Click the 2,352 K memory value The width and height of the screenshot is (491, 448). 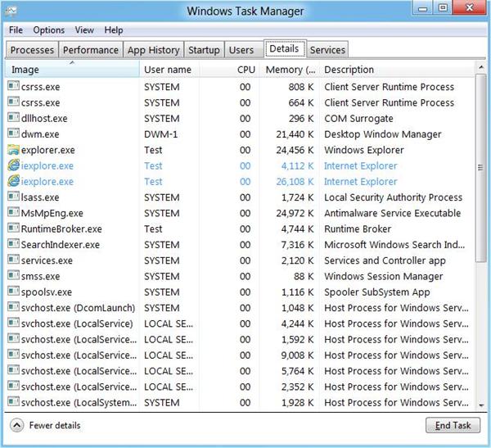(298, 387)
